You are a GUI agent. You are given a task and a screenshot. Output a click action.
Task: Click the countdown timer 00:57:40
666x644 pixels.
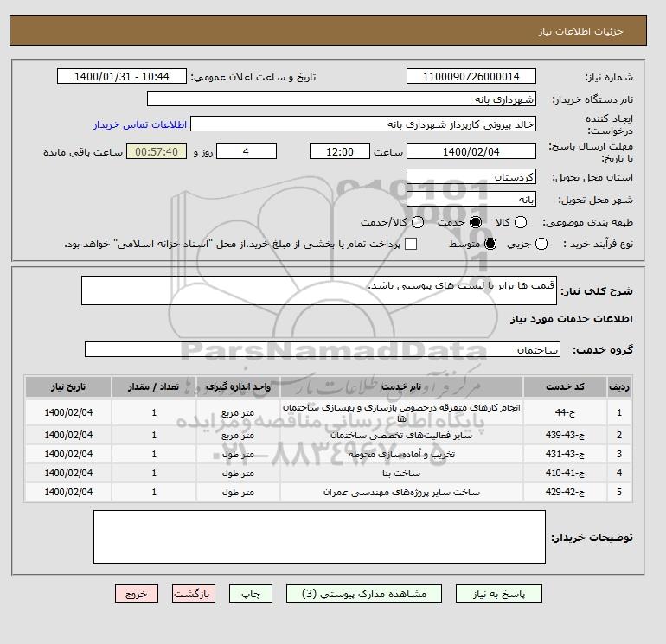157,151
